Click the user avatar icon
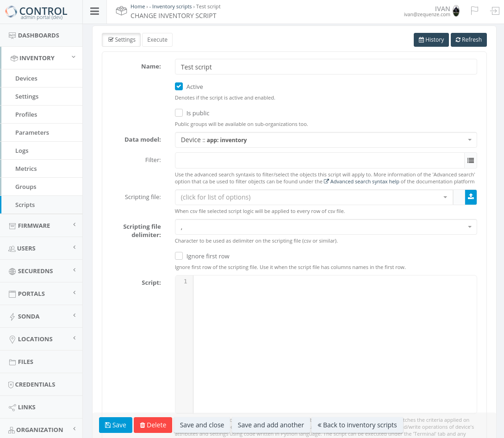Image resolution: width=504 pixels, height=438 pixels. [x=456, y=11]
